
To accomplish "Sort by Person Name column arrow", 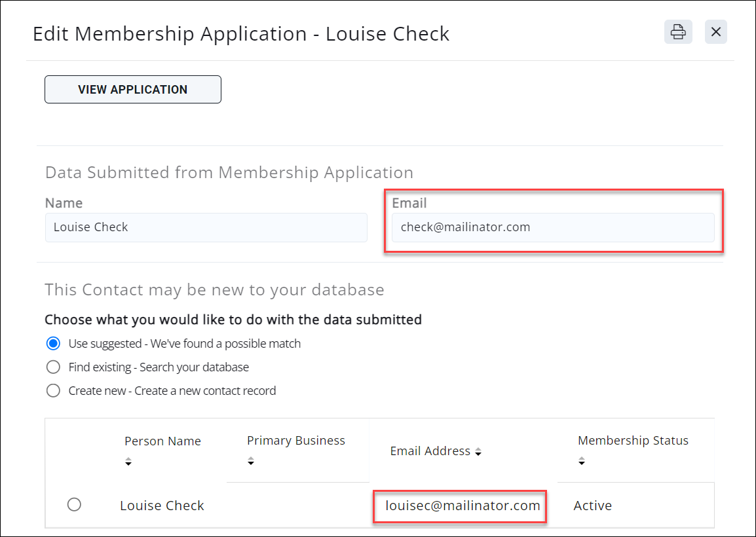I will (x=128, y=462).
